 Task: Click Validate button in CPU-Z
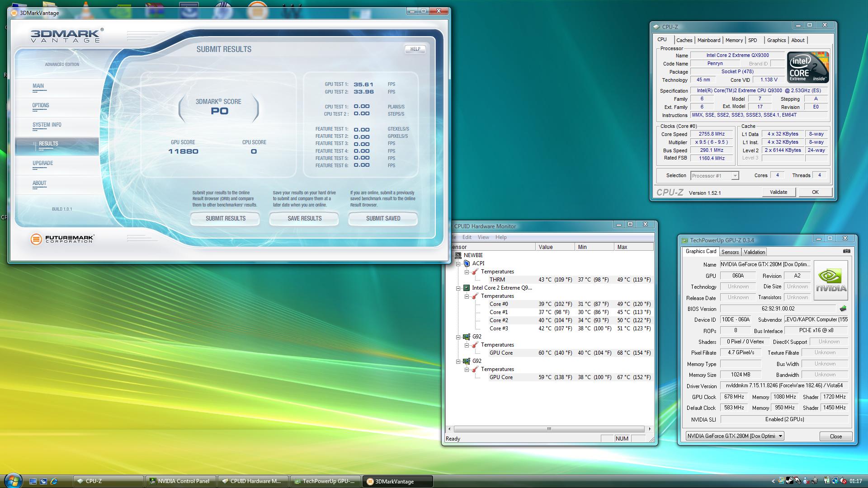click(778, 192)
